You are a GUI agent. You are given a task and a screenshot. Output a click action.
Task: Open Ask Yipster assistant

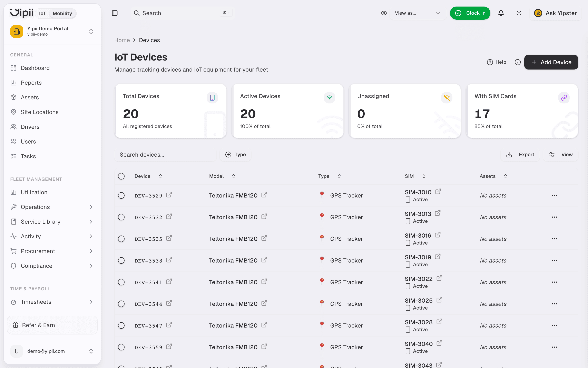point(556,13)
